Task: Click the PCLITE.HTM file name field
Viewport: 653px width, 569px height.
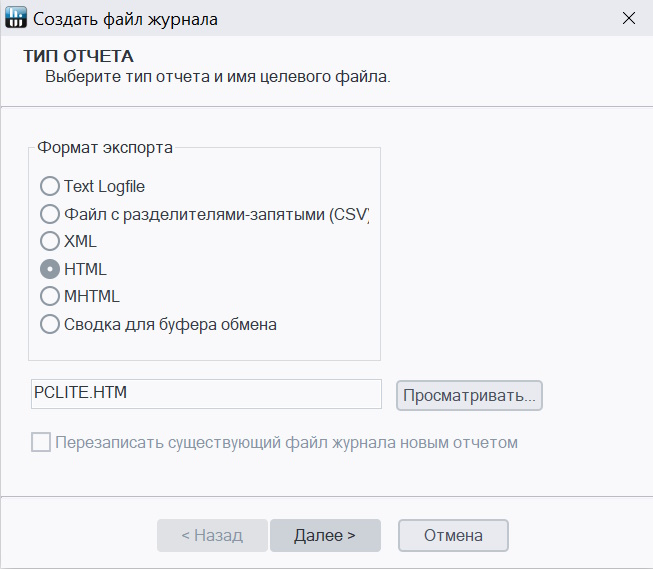Action: coord(206,394)
